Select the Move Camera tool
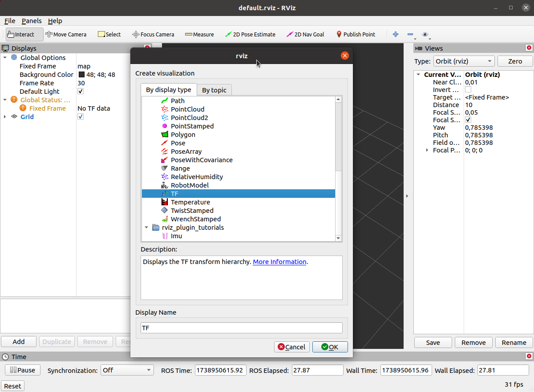This screenshot has height=392, width=534. click(66, 34)
